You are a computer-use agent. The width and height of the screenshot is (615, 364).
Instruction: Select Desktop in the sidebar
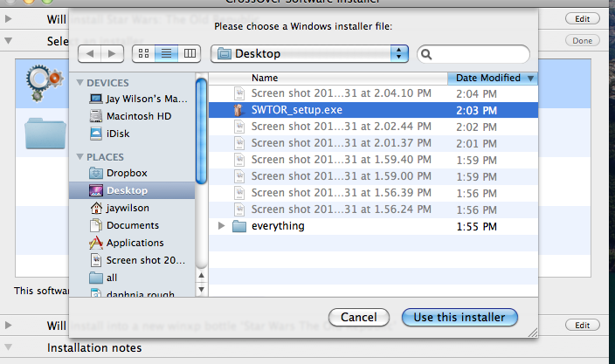132,190
